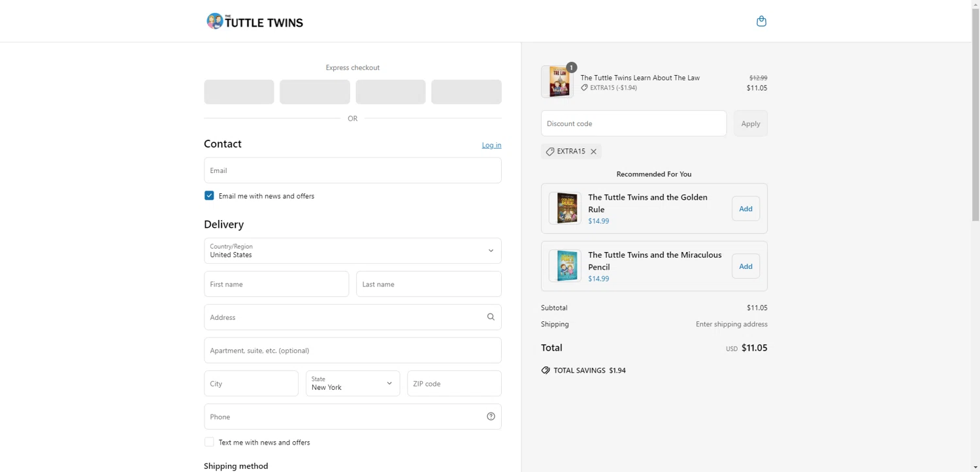
Task: Click the Miraculous Pencil book thumbnail
Action: point(565,266)
